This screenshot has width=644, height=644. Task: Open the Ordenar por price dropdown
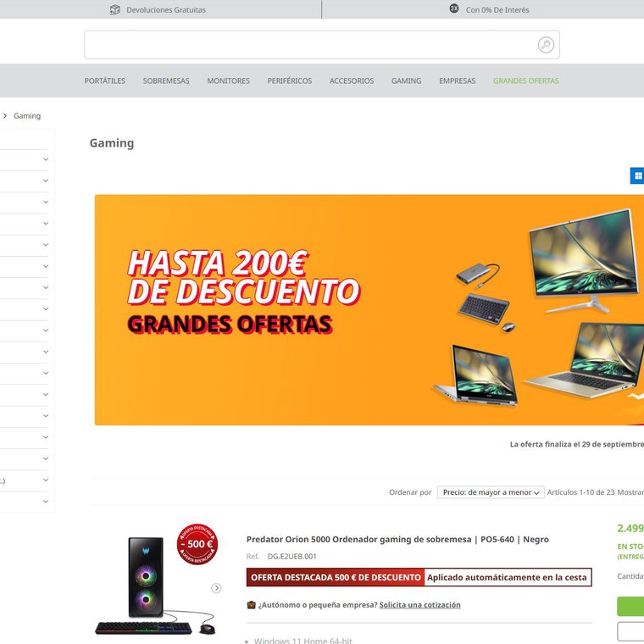[491, 492]
